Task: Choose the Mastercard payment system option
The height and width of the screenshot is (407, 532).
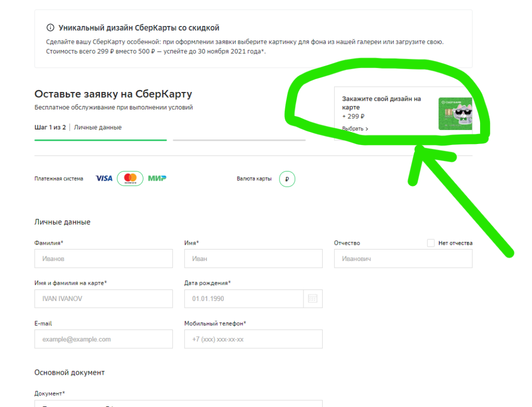Action: pyautogui.click(x=130, y=179)
